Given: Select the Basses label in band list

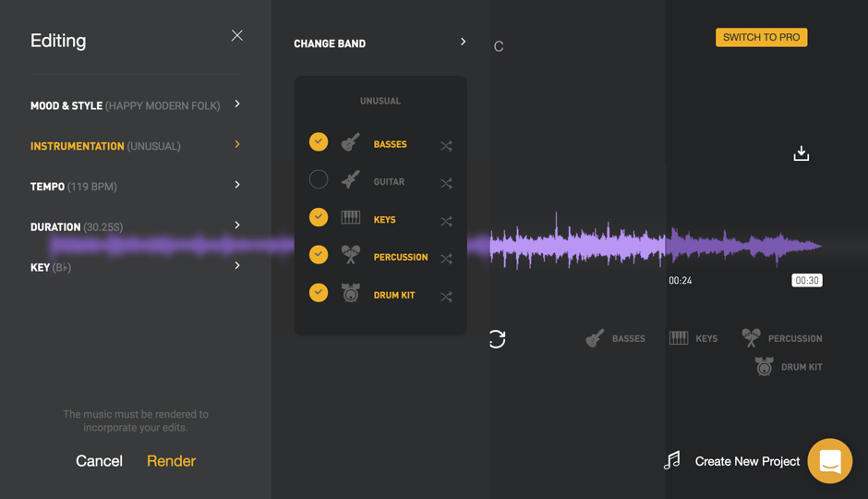Looking at the screenshot, I should click(391, 144).
